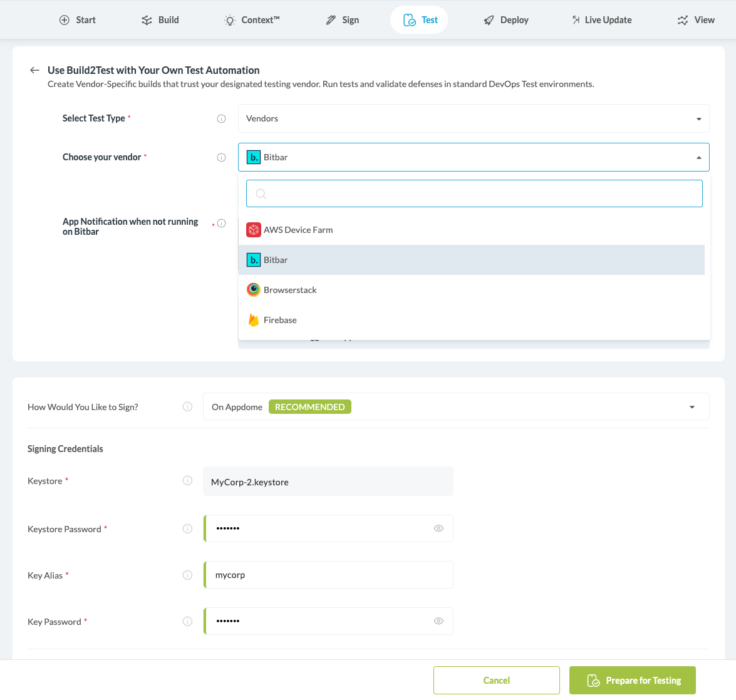Click the Key Password field

tap(329, 621)
